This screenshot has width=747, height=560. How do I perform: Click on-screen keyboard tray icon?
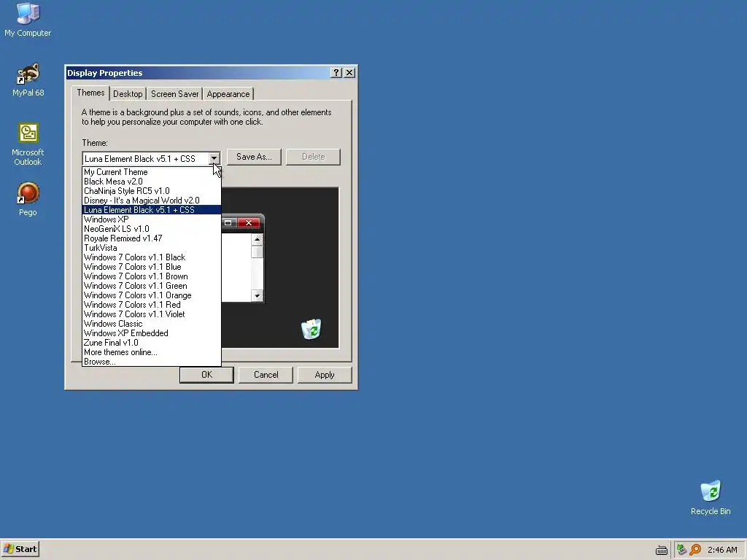click(x=661, y=550)
